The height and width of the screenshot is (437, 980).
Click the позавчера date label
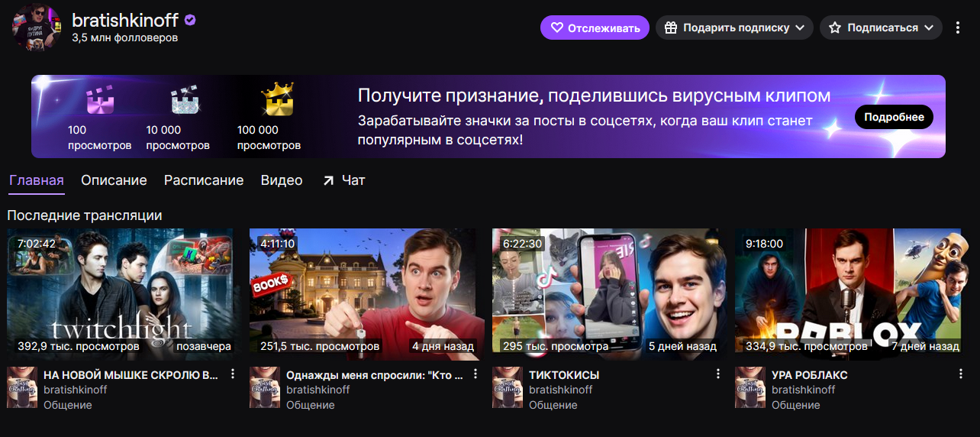click(204, 346)
